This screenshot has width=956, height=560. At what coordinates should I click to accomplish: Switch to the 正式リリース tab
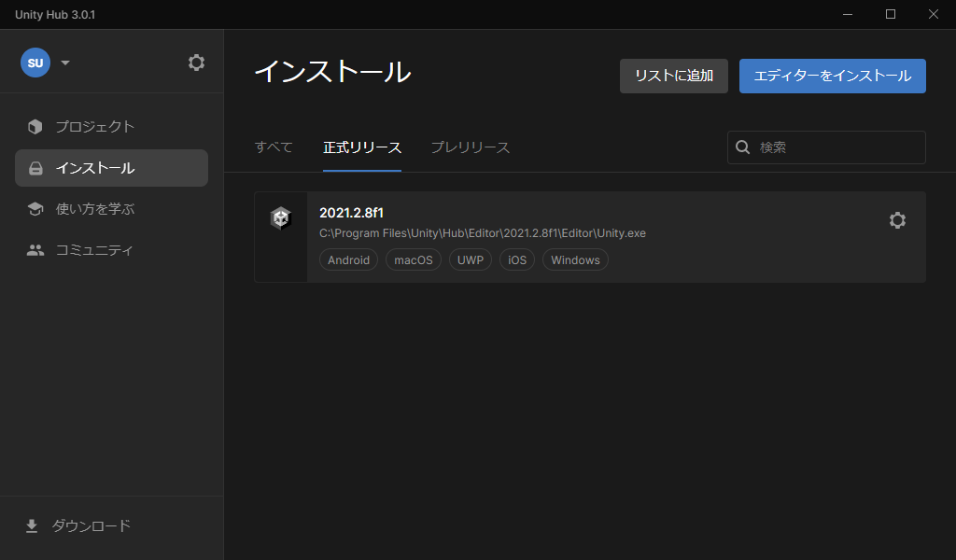coord(362,147)
